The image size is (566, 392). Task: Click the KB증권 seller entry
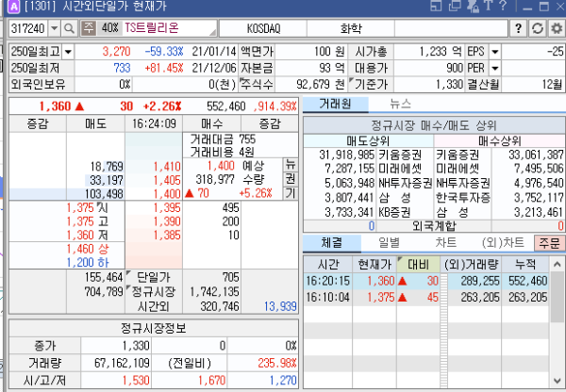[394, 212]
